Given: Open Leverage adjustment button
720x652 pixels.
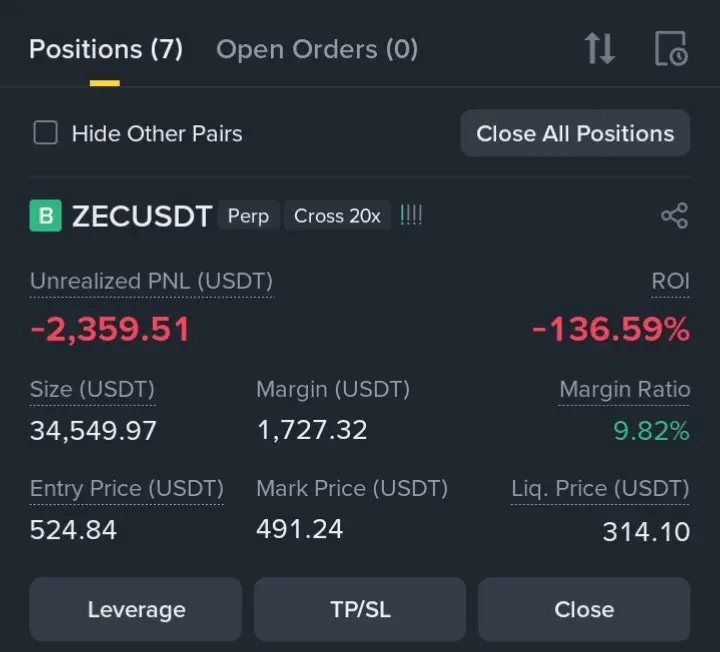Looking at the screenshot, I should click(x=136, y=609).
